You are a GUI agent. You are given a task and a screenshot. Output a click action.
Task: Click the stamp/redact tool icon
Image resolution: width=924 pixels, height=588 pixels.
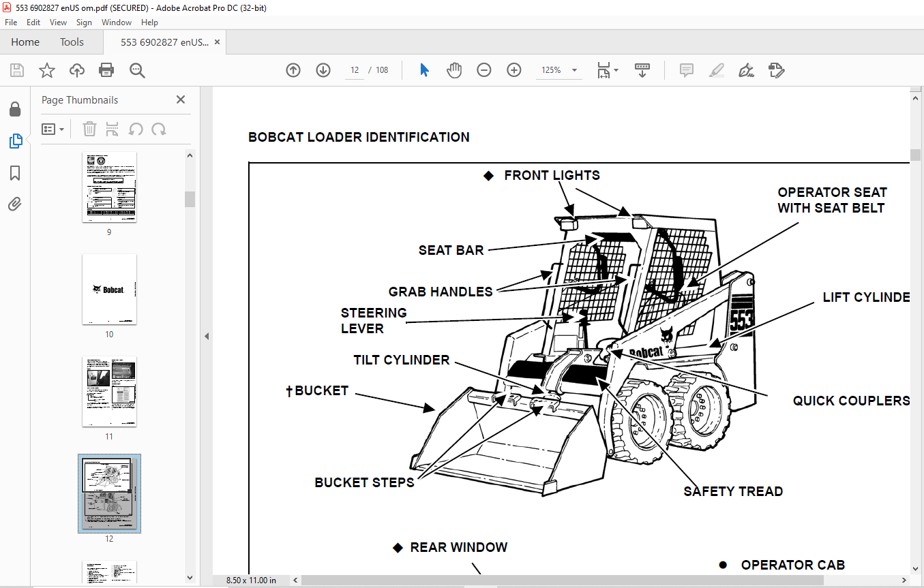(776, 70)
